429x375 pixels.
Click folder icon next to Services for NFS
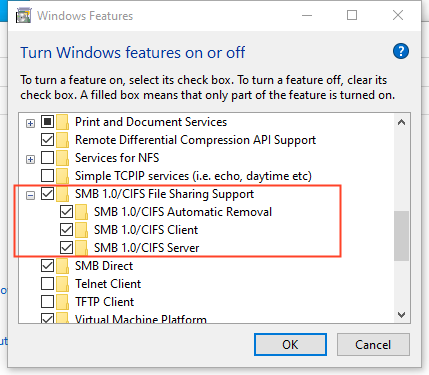click(62, 158)
